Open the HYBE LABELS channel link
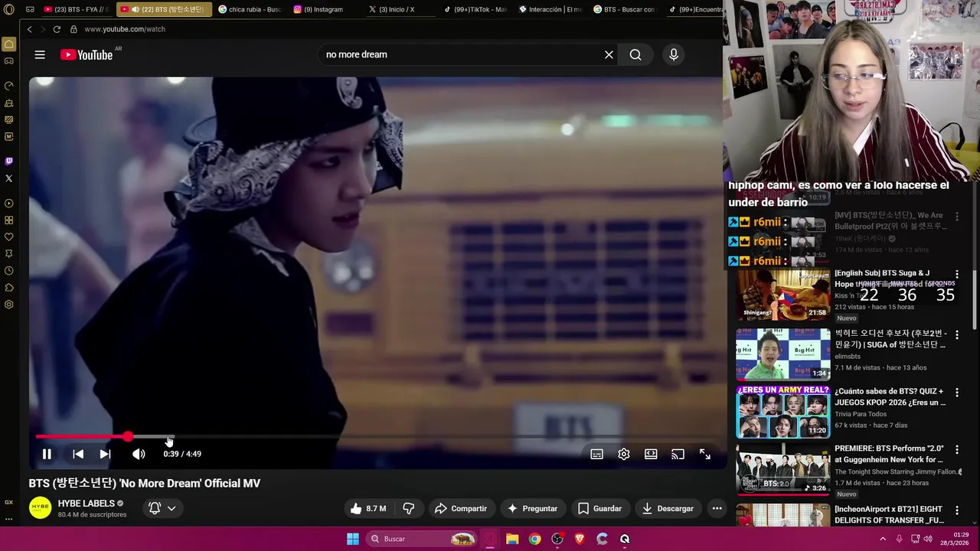This screenshot has width=980, height=551. click(87, 504)
